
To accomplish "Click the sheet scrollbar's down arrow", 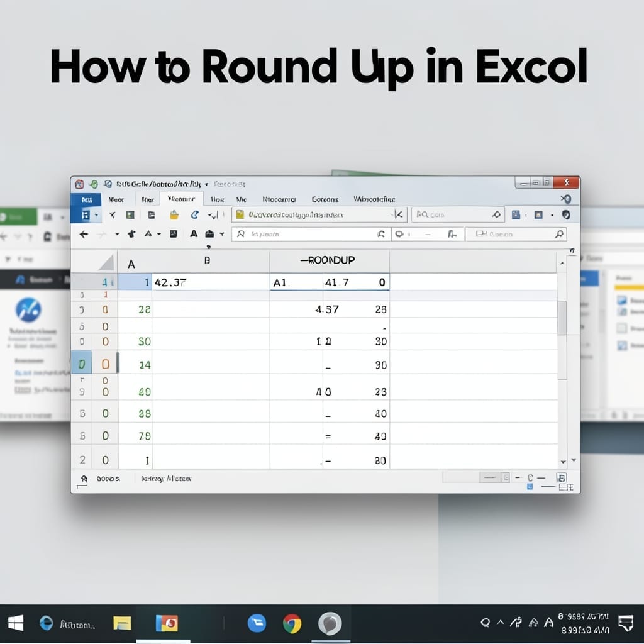I will pos(563,462).
